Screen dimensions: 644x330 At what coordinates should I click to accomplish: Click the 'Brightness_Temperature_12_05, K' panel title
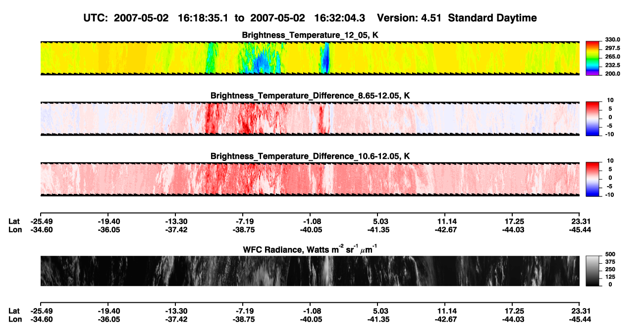[311, 35]
